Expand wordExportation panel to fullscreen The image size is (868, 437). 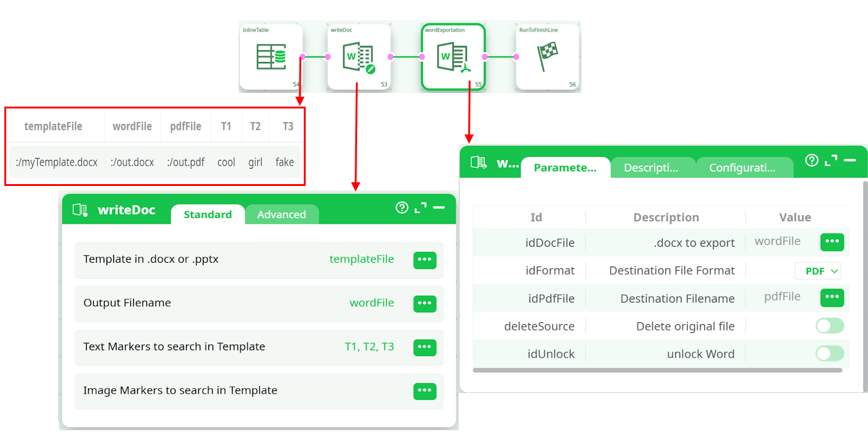(x=831, y=161)
